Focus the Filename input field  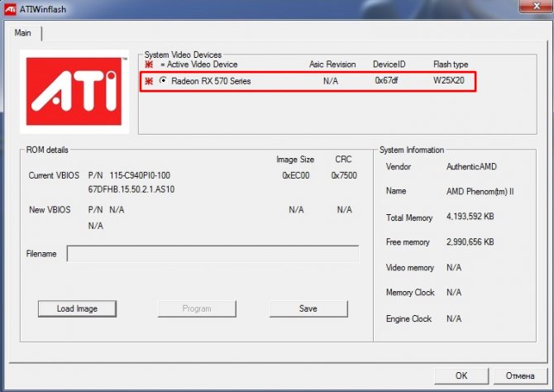(213, 254)
